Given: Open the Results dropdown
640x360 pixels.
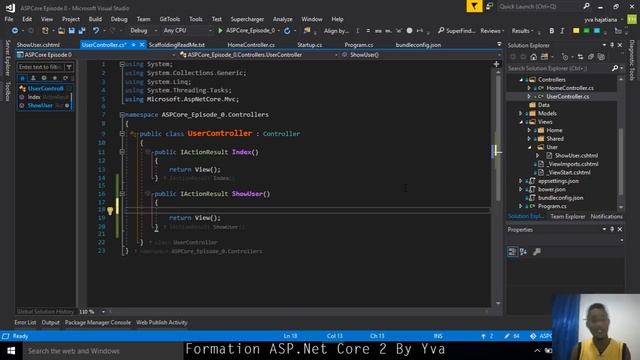Looking at the screenshot, I should (x=522, y=31).
